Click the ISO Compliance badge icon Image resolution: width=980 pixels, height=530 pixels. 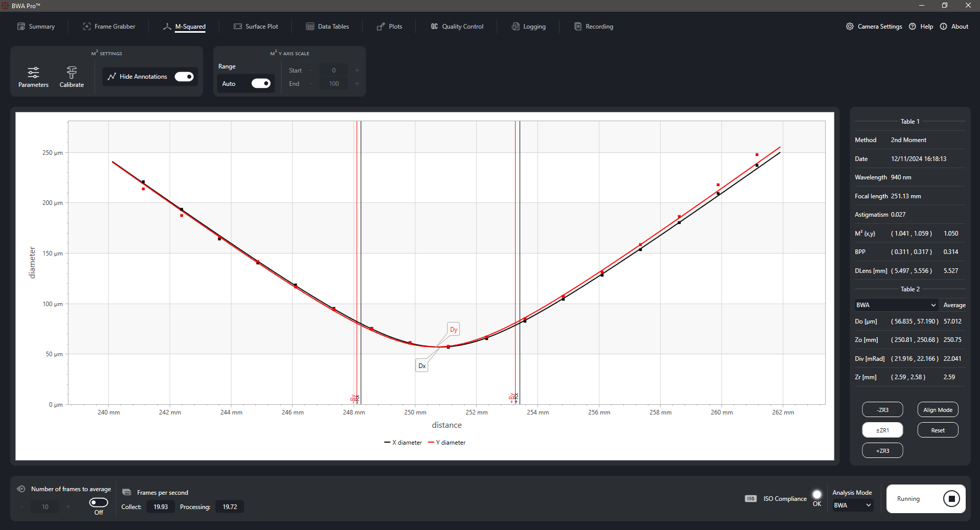point(751,499)
